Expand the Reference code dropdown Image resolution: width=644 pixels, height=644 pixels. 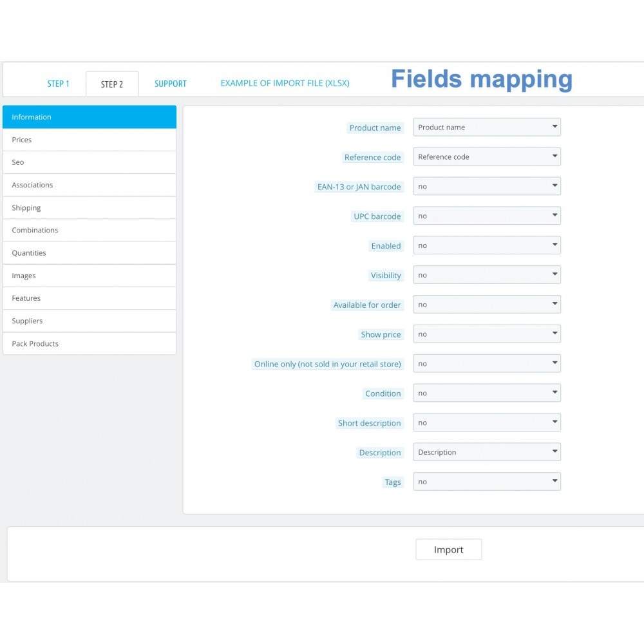[x=487, y=157]
